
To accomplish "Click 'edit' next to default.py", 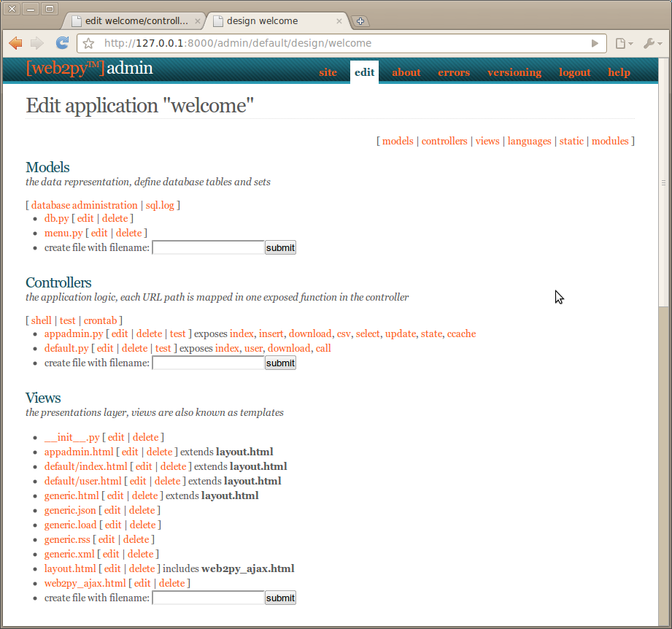I will click(x=105, y=348).
